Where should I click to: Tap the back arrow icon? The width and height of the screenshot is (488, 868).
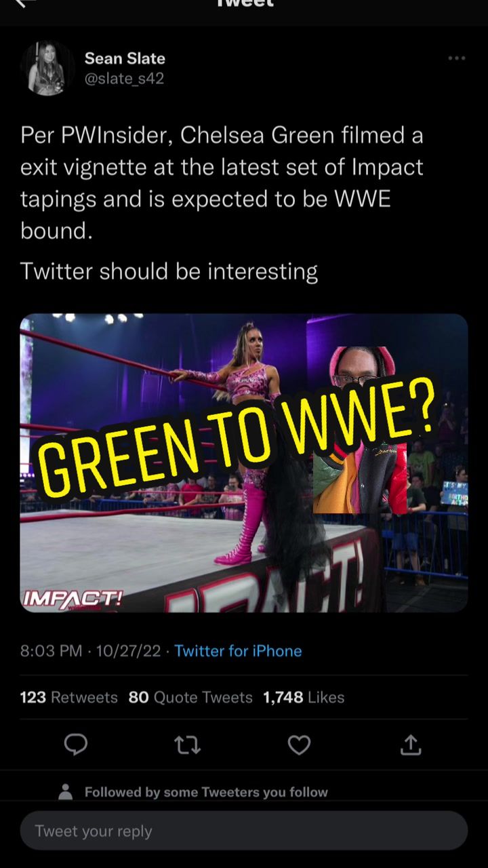(x=24, y=3)
